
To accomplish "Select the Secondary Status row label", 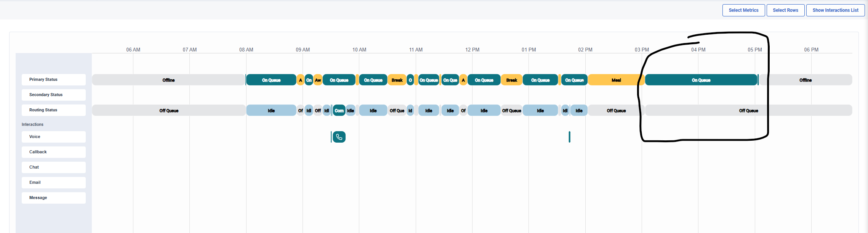I will click(x=53, y=95).
